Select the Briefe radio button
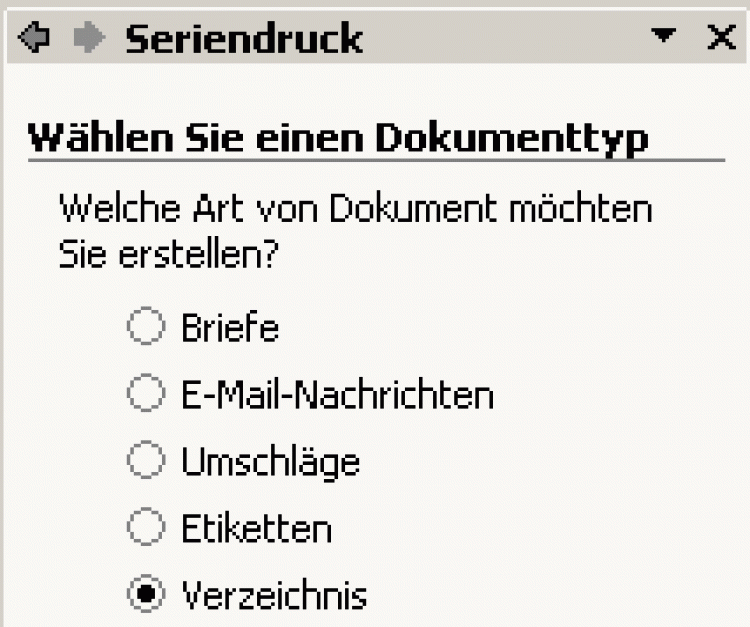This screenshot has height=627, width=750. pos(146,327)
